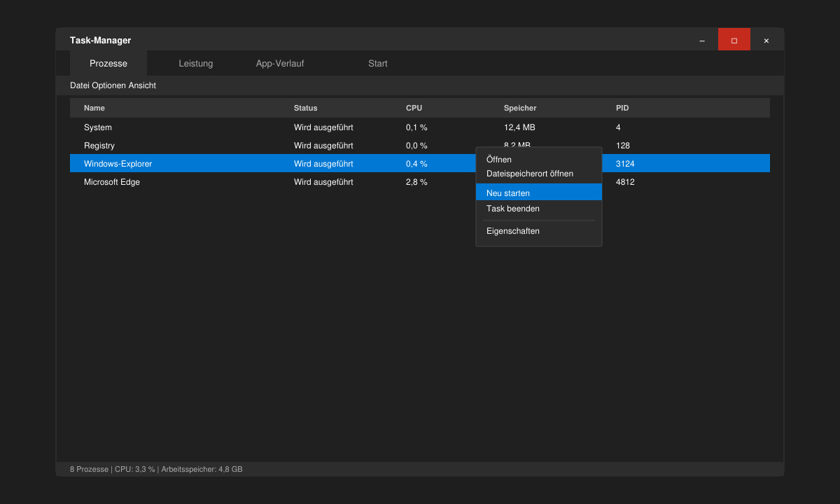Click PID value 4812
This screenshot has width=840, height=504.
point(625,182)
